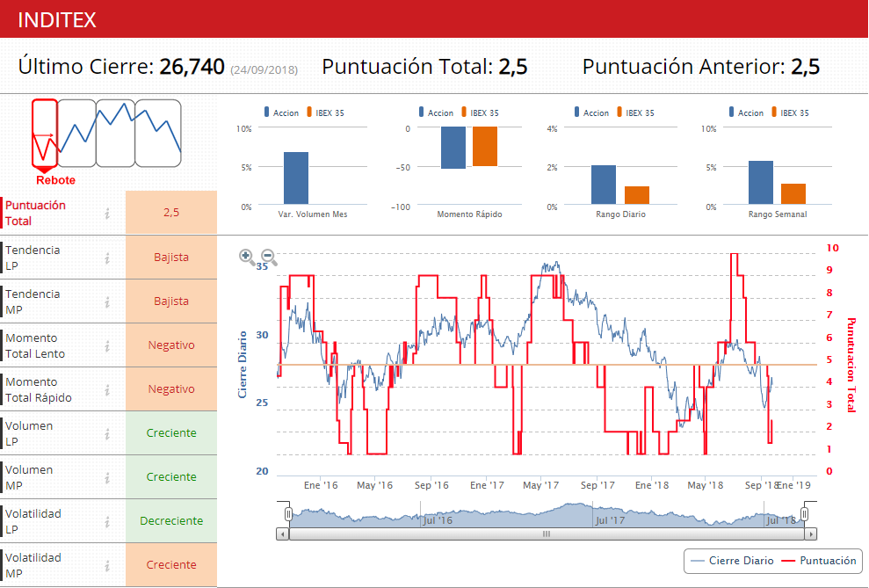The height and width of the screenshot is (588, 869).
Task: Open info icon for Volumen LP
Action: 107,433
